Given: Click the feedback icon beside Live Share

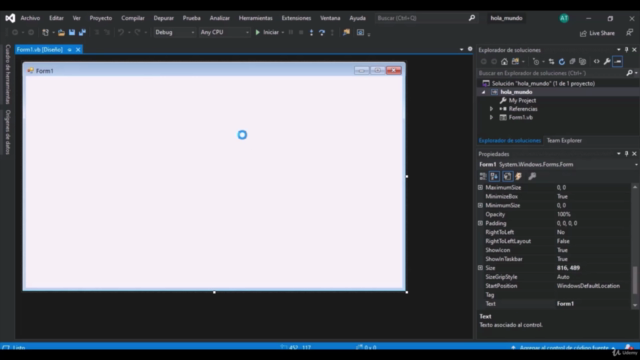Looking at the screenshot, I should tap(629, 33).
